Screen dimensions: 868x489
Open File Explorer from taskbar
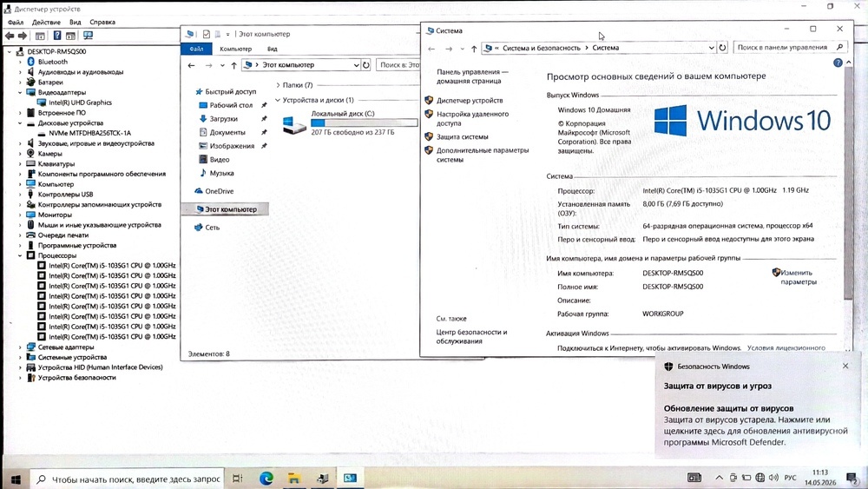click(294, 479)
